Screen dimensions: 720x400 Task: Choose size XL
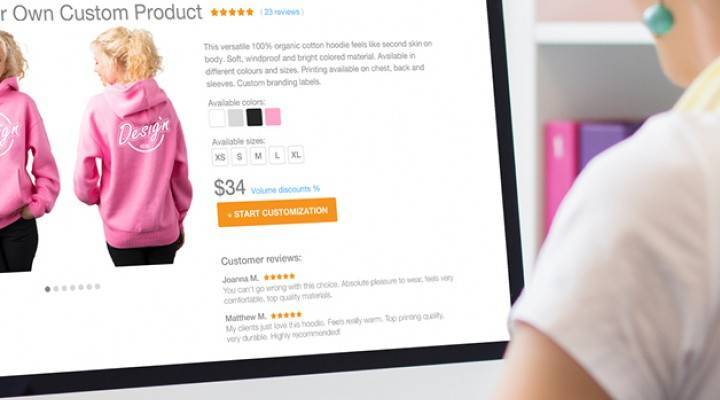pos(296,155)
